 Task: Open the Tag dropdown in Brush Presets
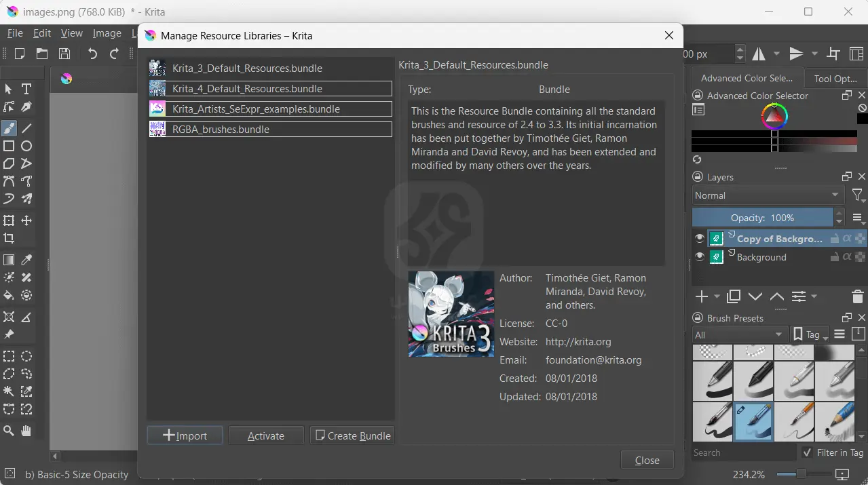[810, 334]
